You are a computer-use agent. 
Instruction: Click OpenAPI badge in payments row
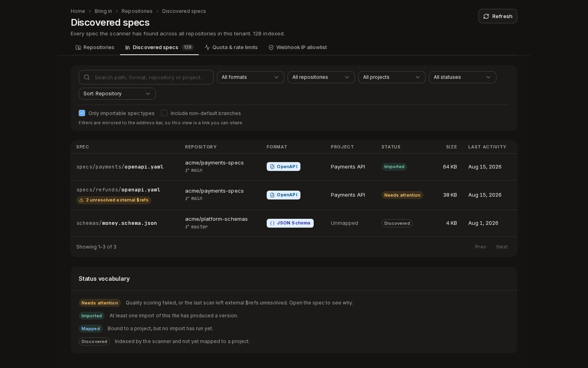(284, 167)
